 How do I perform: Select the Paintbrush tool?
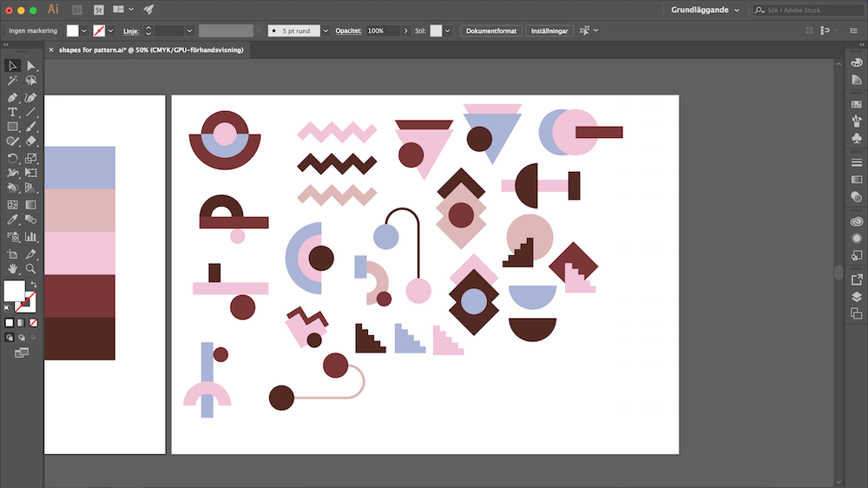coord(31,127)
